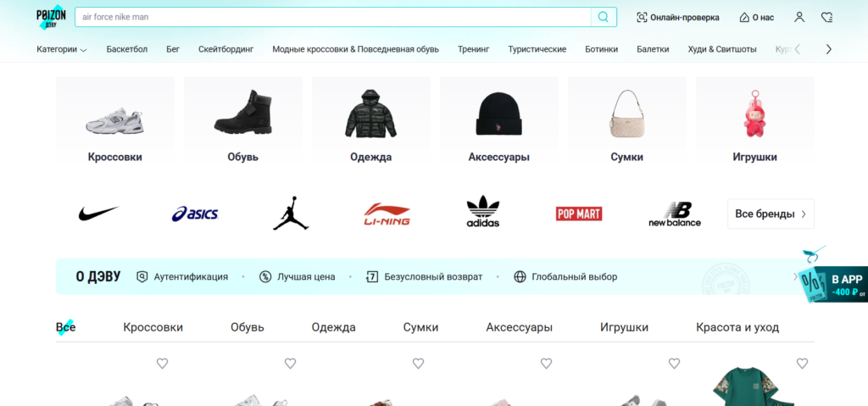Favorite the green t-shirt product with heart
This screenshot has height=406, width=868.
point(802,364)
